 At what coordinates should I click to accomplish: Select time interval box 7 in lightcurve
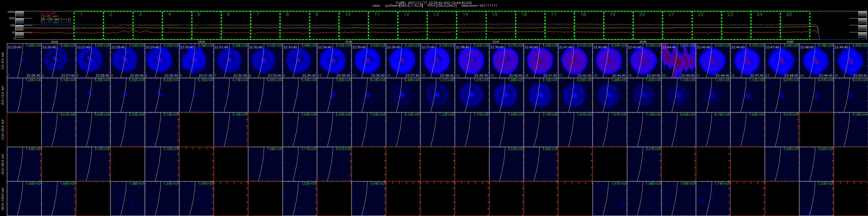coord(265,25)
